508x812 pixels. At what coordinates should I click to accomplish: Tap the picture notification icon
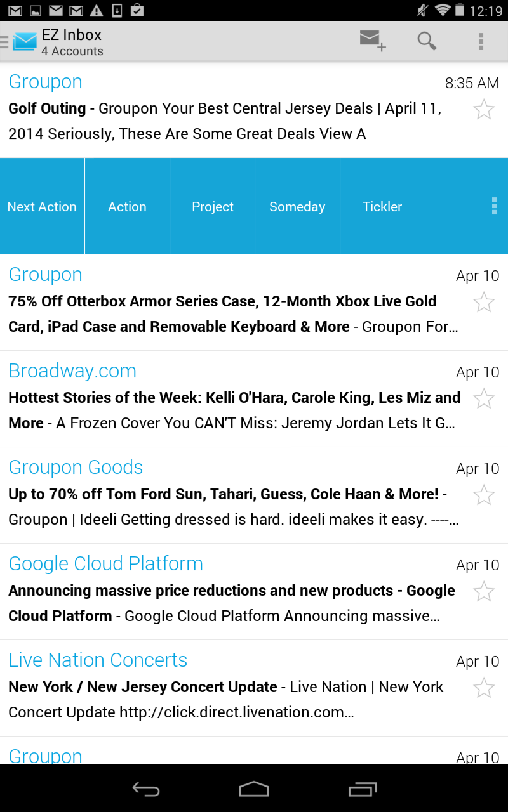tap(36, 10)
